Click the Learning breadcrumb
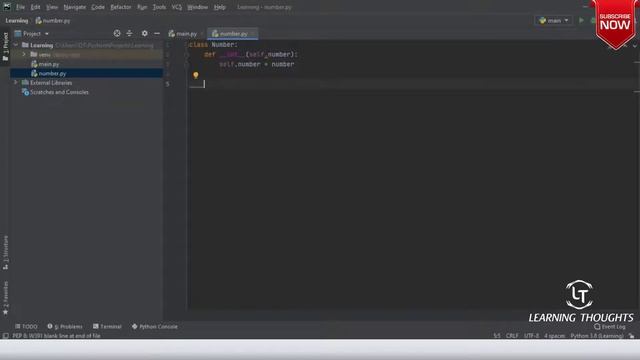 (x=17, y=20)
